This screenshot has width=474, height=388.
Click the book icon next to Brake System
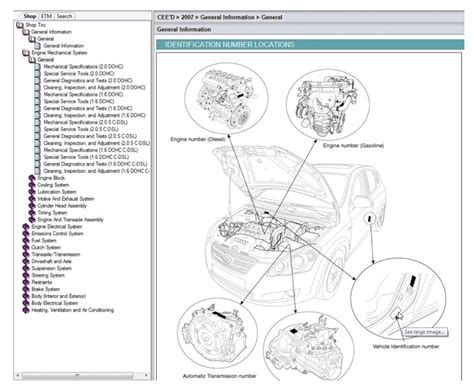[26, 289]
